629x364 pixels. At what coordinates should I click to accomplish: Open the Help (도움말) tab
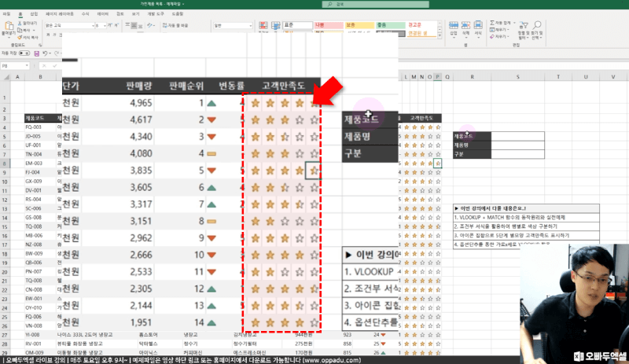point(178,13)
